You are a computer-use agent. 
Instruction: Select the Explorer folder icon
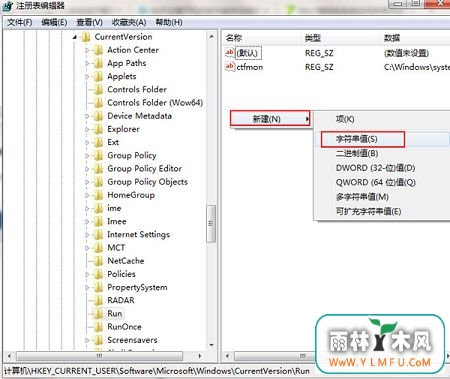coord(99,129)
